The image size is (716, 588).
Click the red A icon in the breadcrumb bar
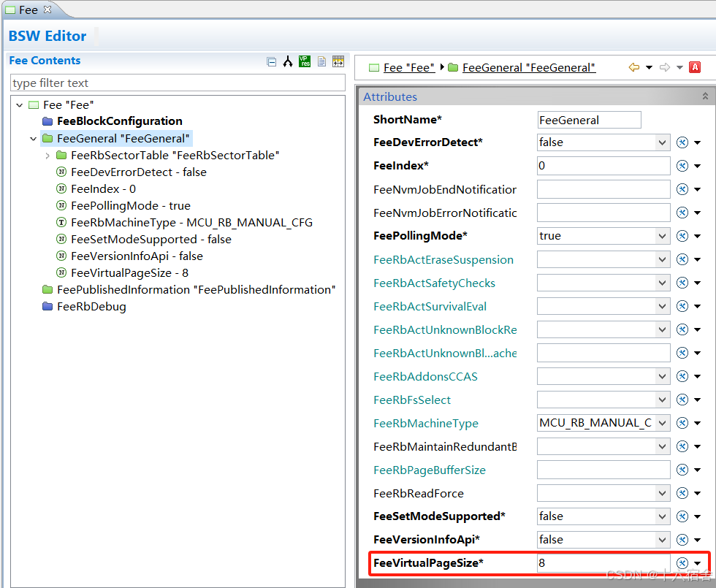click(x=695, y=67)
